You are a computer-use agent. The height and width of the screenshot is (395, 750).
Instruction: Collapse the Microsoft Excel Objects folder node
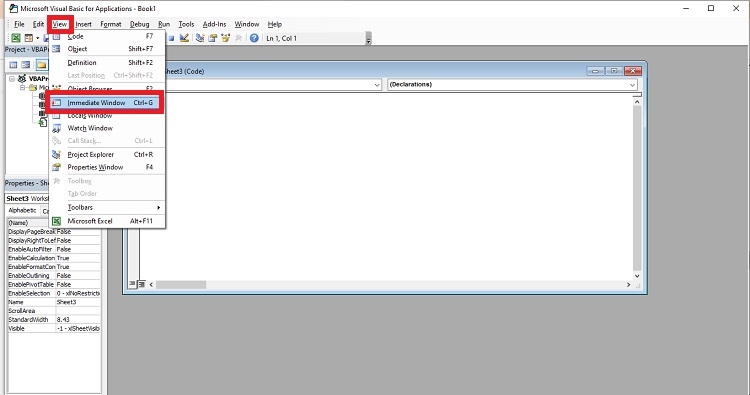click(22, 88)
